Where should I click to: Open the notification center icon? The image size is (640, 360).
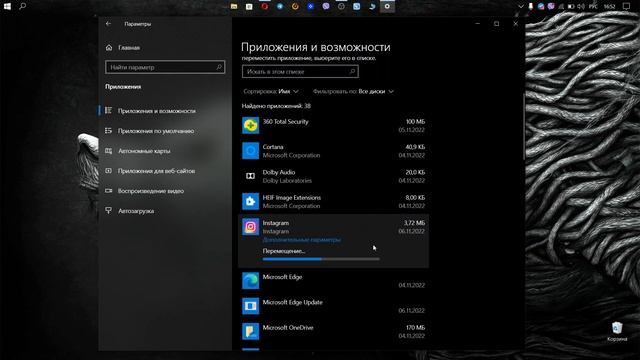pos(627,6)
